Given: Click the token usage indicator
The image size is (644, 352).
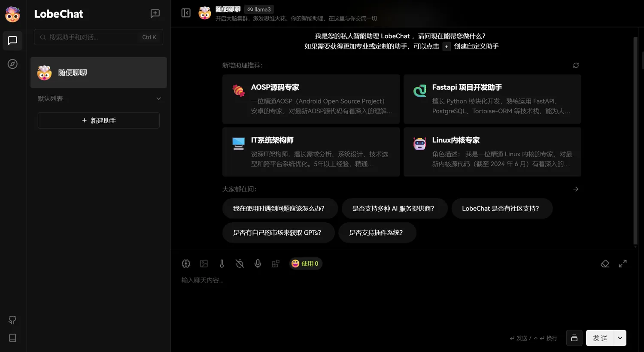Looking at the screenshot, I should (x=305, y=264).
